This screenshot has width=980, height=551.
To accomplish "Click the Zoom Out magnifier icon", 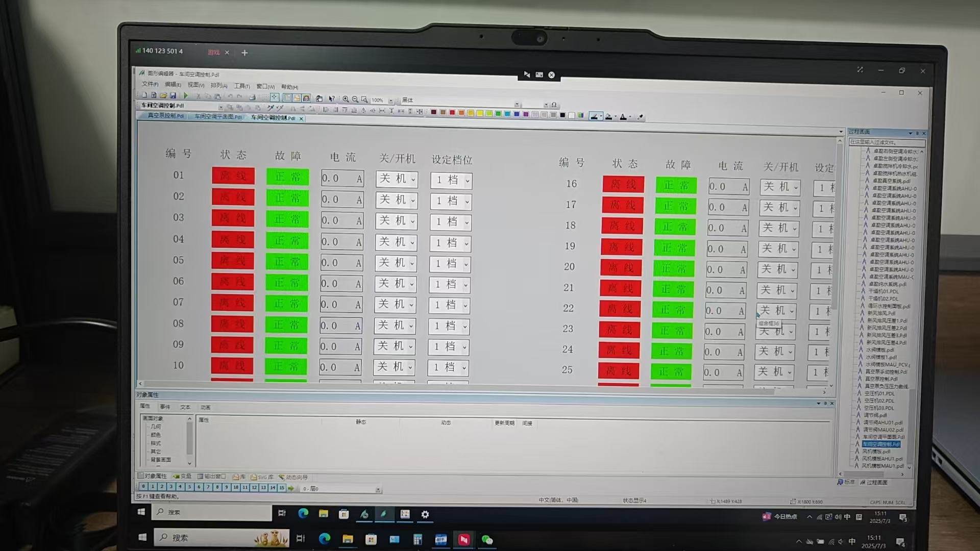I will tap(355, 99).
